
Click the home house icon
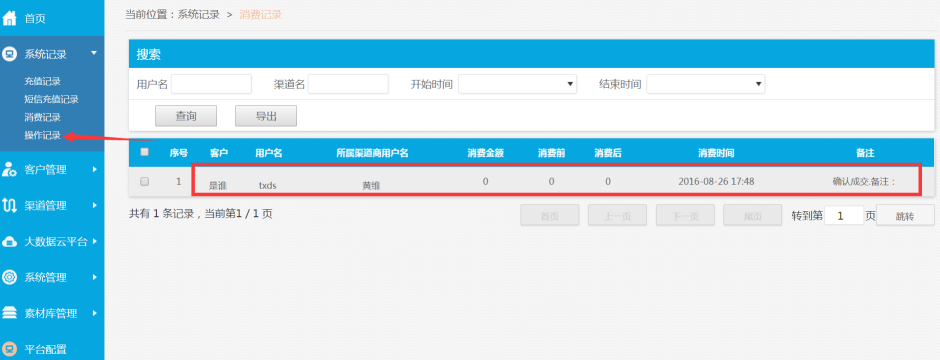(x=10, y=19)
